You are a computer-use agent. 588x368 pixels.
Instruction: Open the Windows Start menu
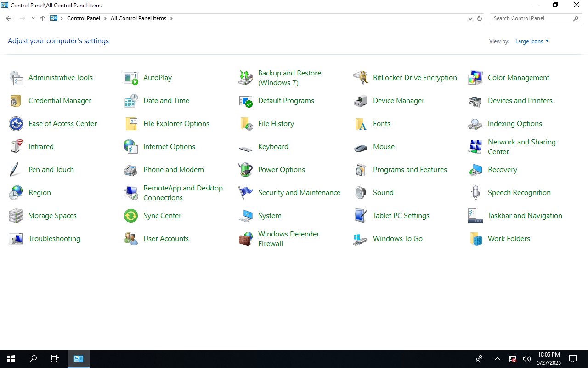coord(11,359)
